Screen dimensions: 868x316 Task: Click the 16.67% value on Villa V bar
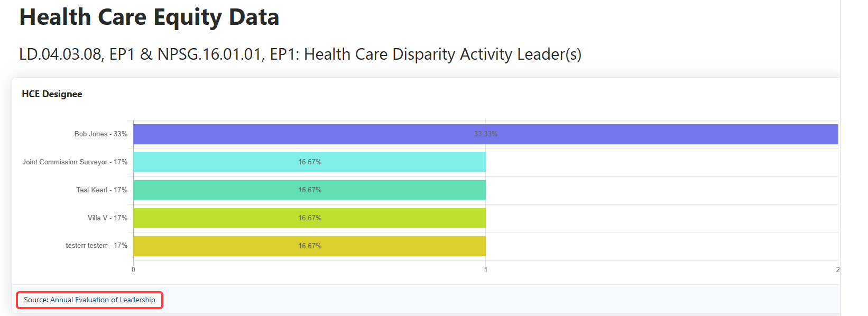coord(310,218)
